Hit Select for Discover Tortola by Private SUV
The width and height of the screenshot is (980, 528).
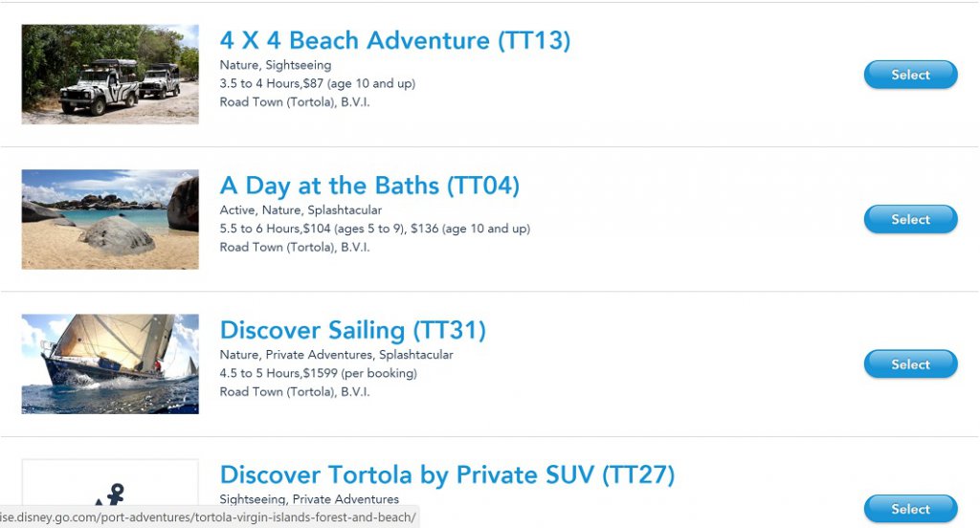[910, 509]
